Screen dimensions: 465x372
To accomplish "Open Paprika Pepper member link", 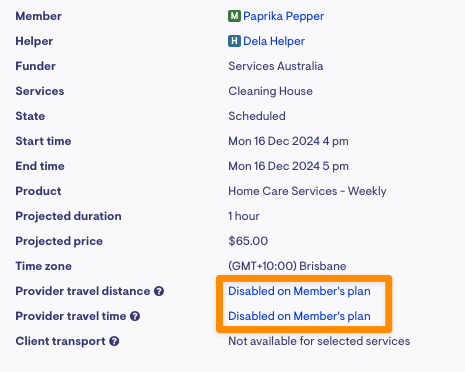I will [x=283, y=16].
